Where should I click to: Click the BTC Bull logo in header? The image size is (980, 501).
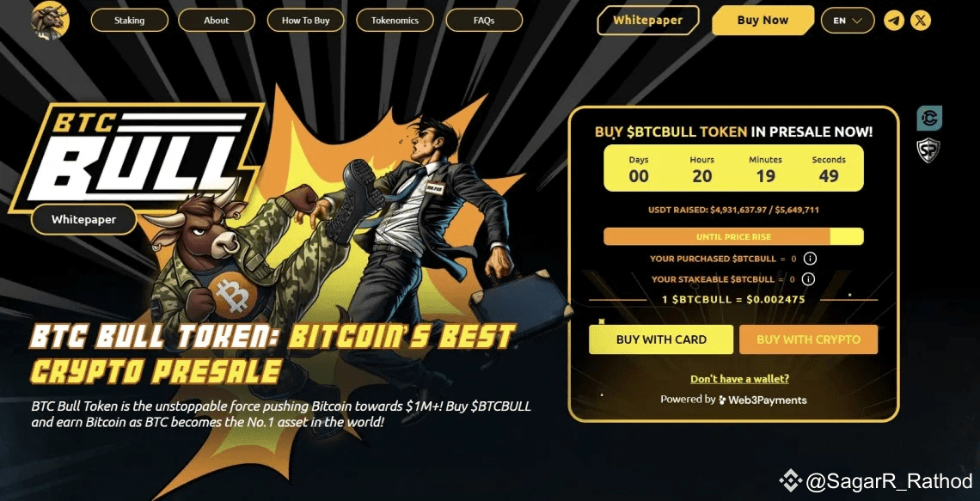pos(50,21)
